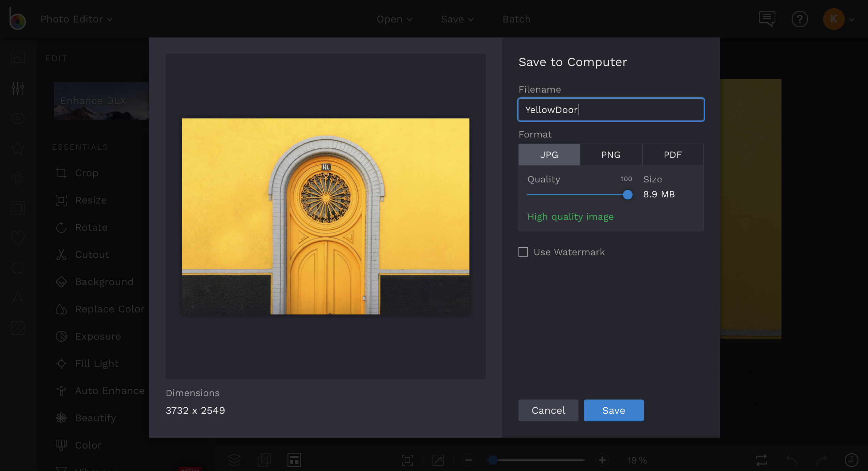This screenshot has width=868, height=471.
Task: Enable the Use Watermark checkbox
Action: [523, 252]
